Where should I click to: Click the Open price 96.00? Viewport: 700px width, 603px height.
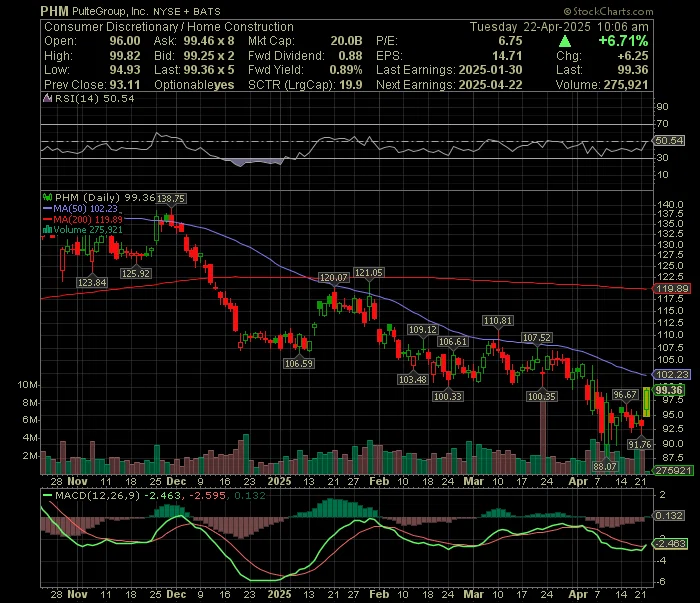[125, 41]
